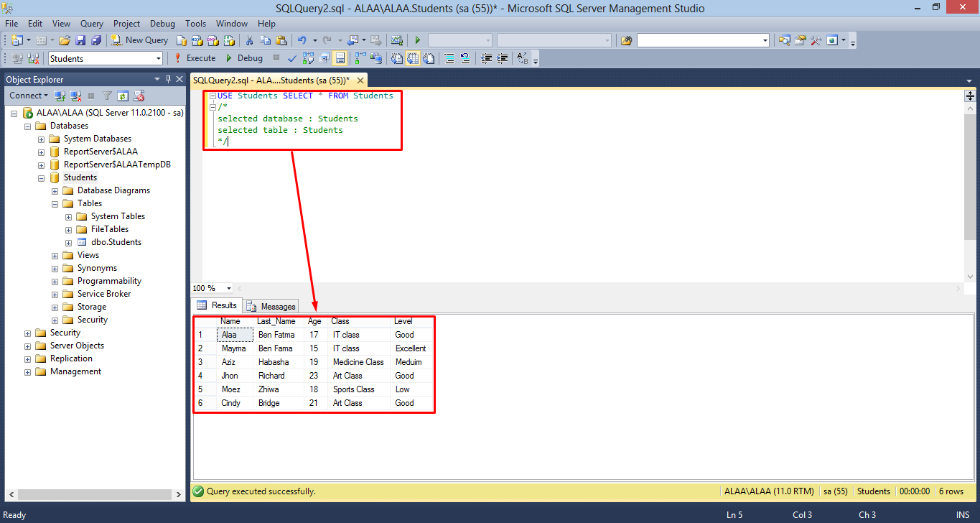Click the Cut scissors icon

249,40
